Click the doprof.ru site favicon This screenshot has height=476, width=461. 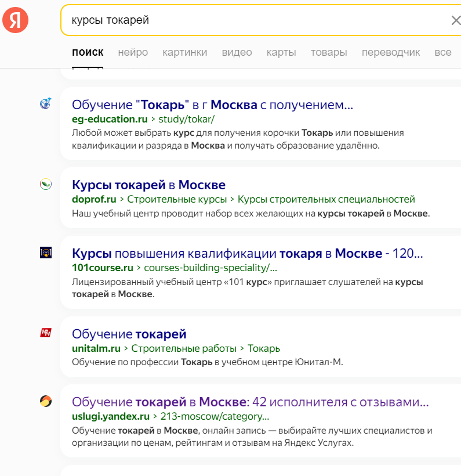click(46, 185)
